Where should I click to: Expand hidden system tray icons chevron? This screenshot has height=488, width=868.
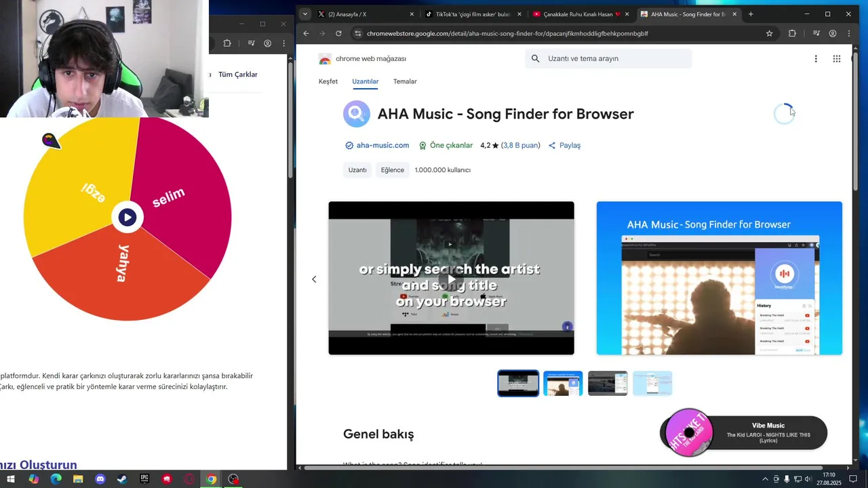766,479
